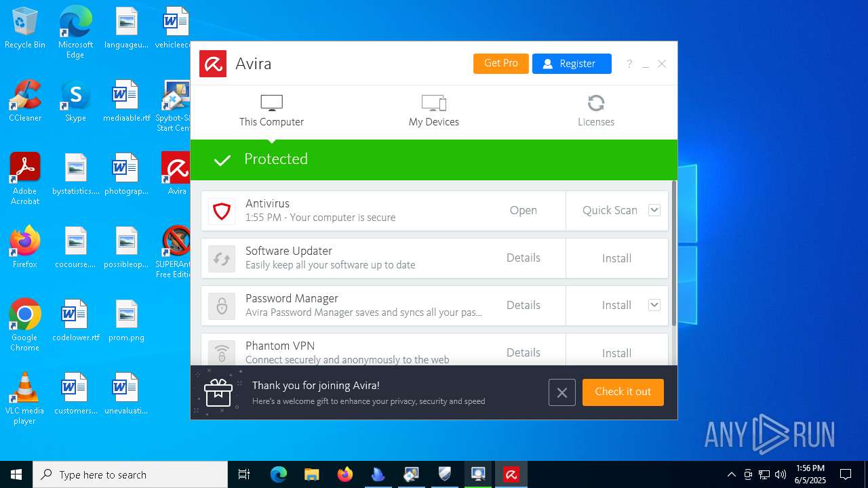This screenshot has height=488, width=868.
Task: Select codelower.rtf desktop file
Action: coord(75,321)
